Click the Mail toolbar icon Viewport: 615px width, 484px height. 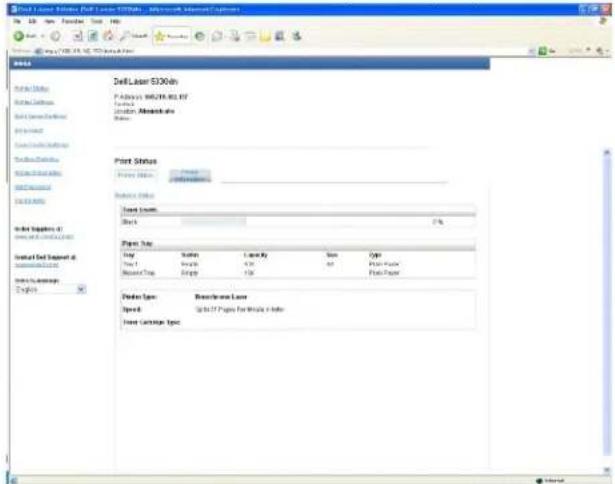point(217,36)
